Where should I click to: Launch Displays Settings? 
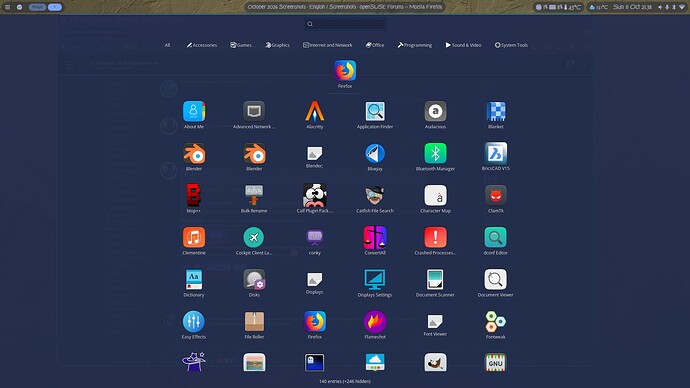coord(375,283)
